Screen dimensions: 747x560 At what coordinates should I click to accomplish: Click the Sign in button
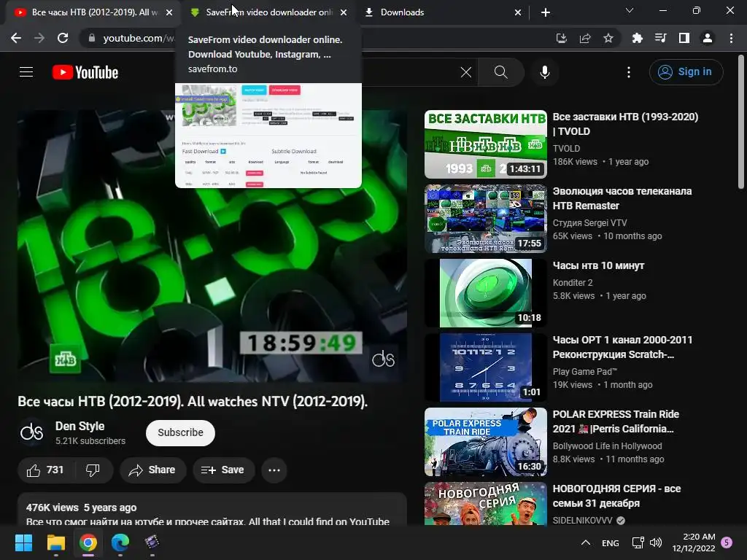point(686,72)
